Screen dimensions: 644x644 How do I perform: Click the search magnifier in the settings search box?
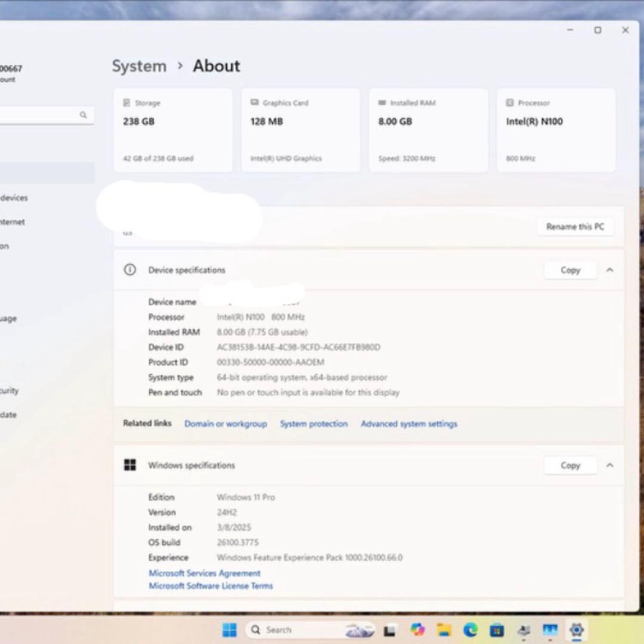click(x=83, y=115)
